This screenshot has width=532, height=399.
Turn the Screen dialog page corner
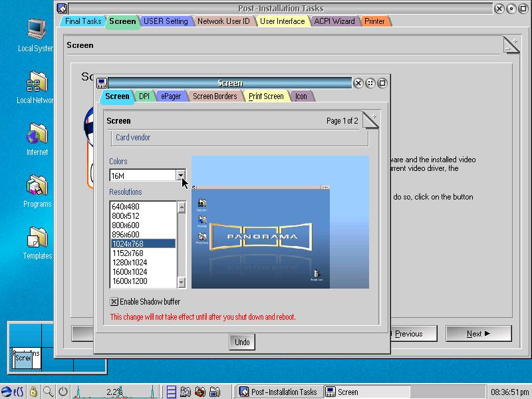pos(370,120)
